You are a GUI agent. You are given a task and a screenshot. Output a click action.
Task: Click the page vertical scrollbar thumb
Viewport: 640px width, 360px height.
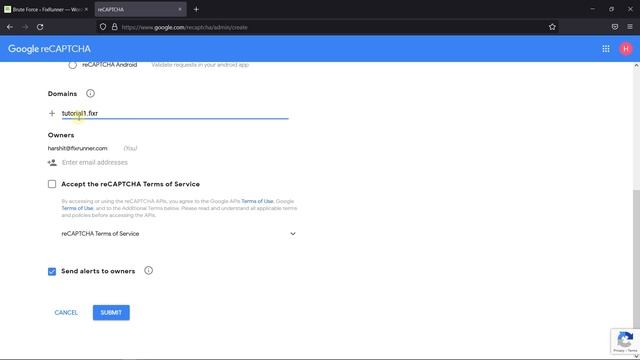coord(636,258)
